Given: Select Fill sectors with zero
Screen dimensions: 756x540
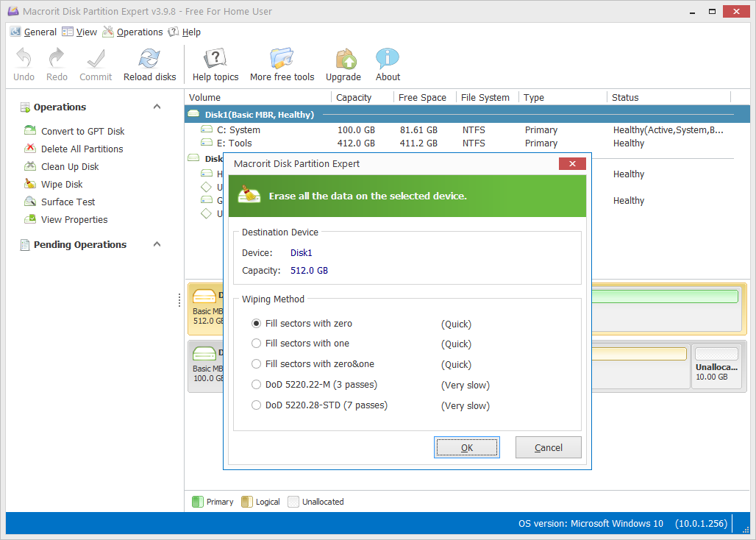Looking at the screenshot, I should click(257, 324).
